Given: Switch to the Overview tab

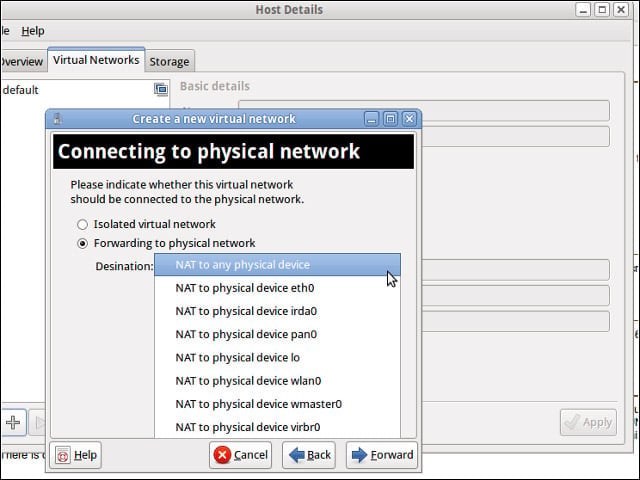Looking at the screenshot, I should pyautogui.click(x=22, y=62).
